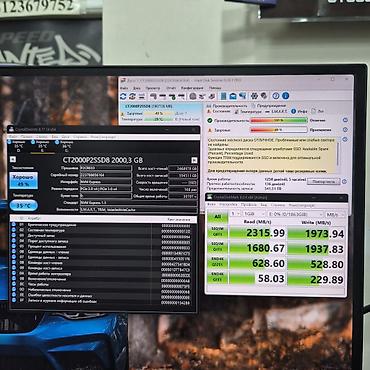
Task: Open the drive selection dropdown showing E: 0%
Action: tap(295, 214)
